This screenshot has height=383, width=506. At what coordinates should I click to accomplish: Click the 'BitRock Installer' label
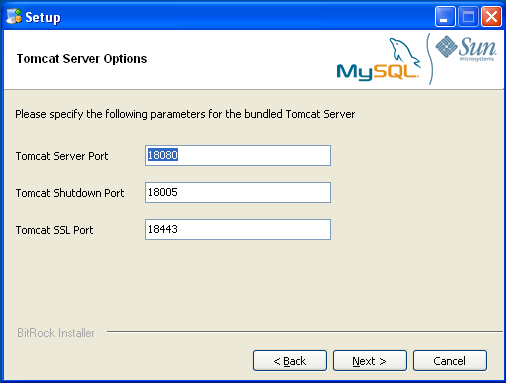(x=56, y=333)
